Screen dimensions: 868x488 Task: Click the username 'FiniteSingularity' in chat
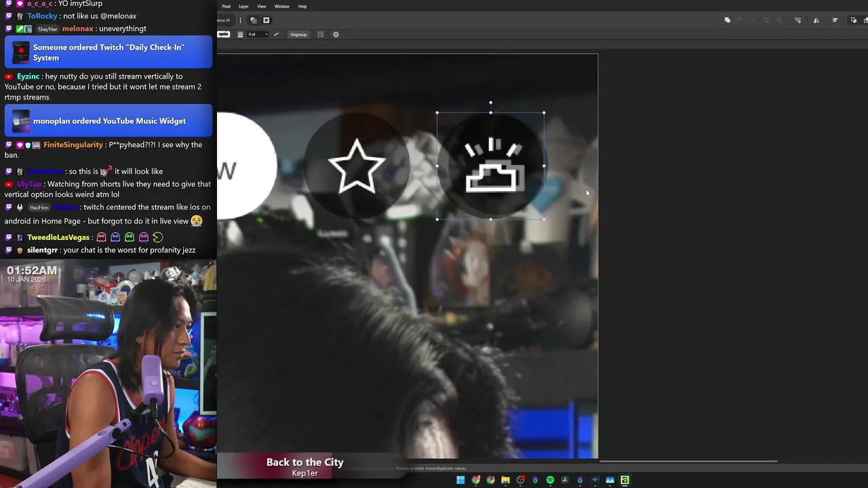(x=73, y=145)
